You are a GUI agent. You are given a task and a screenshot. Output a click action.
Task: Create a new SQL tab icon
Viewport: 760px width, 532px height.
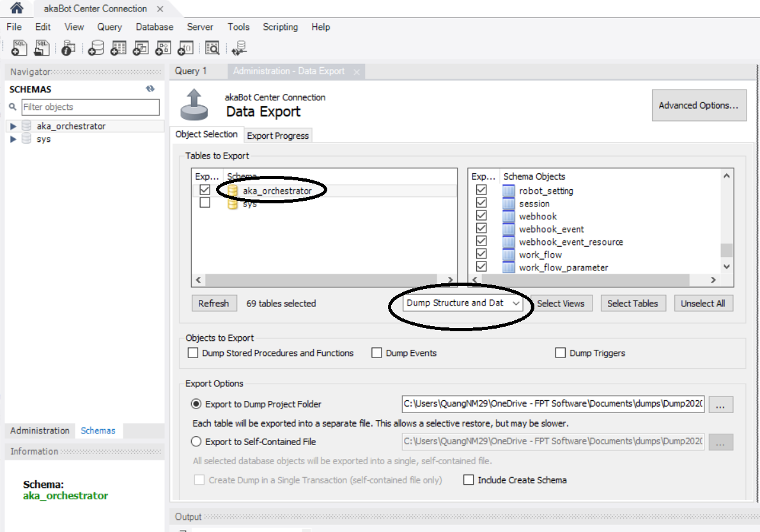click(x=19, y=47)
